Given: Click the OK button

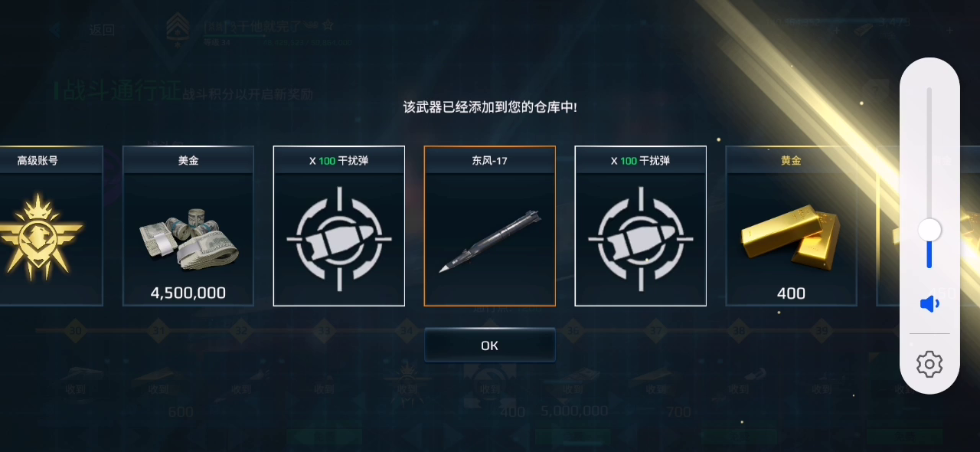Looking at the screenshot, I should point(490,346).
